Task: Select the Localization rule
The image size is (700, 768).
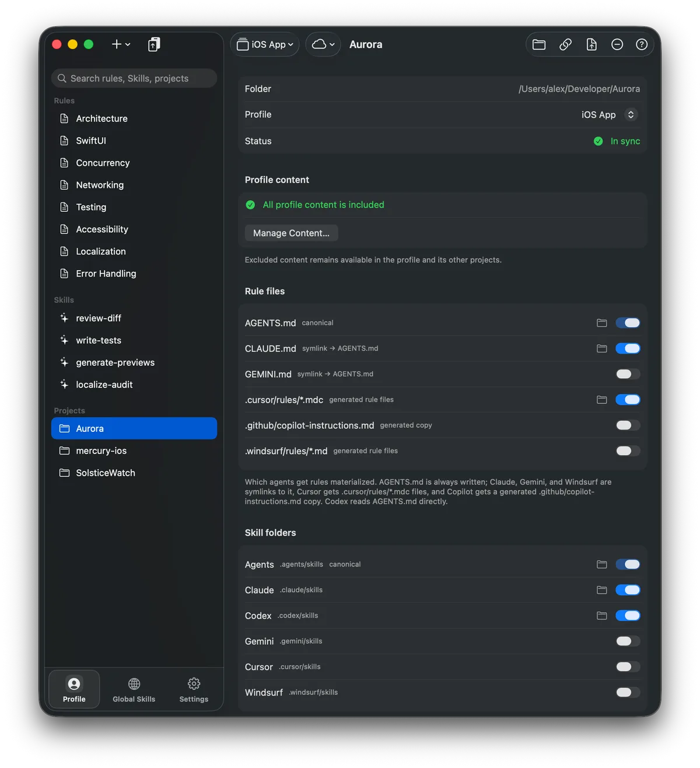Action: [x=134, y=252]
